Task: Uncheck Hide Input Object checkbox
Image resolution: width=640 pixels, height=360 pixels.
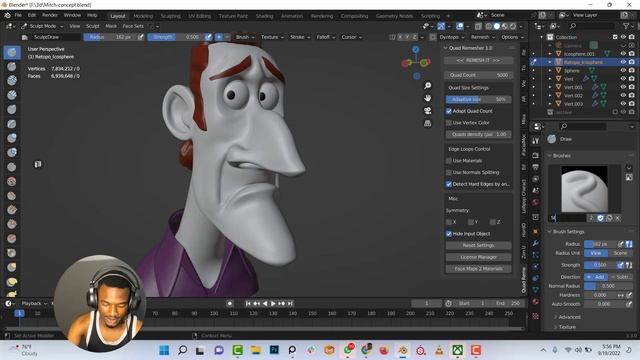Action: click(x=449, y=234)
